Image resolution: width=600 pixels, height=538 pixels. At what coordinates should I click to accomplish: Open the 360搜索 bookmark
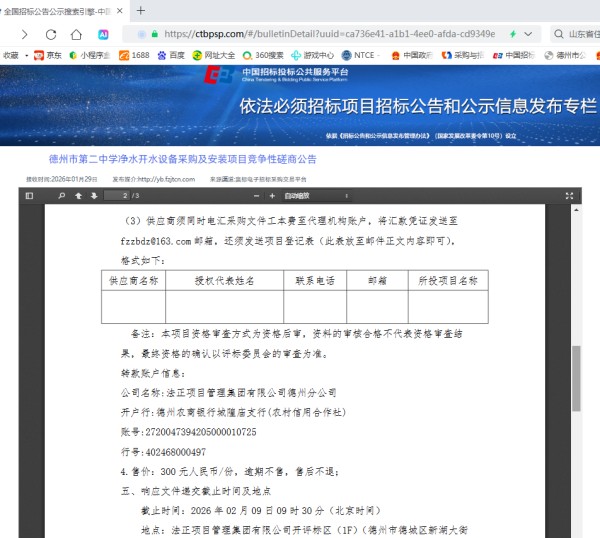tap(264, 55)
